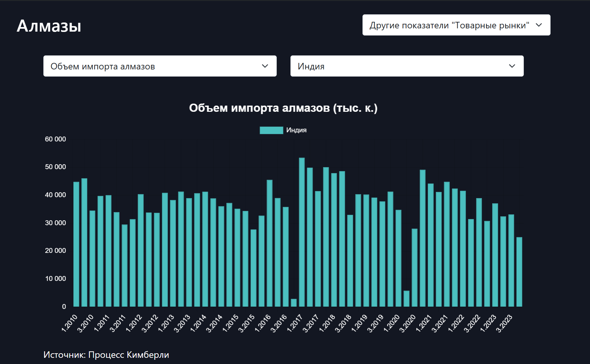Open the 'Индия' country dropdown
The image size is (590, 364).
click(407, 66)
